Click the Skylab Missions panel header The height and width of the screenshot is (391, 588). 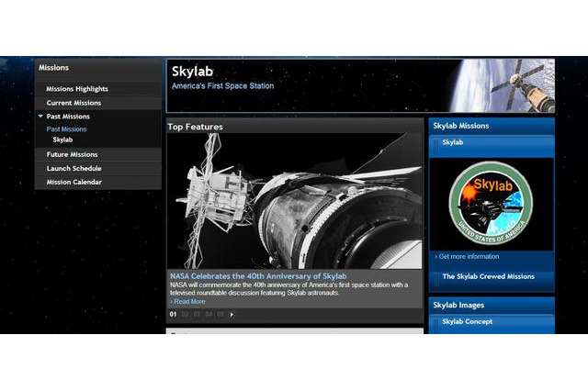(492, 126)
